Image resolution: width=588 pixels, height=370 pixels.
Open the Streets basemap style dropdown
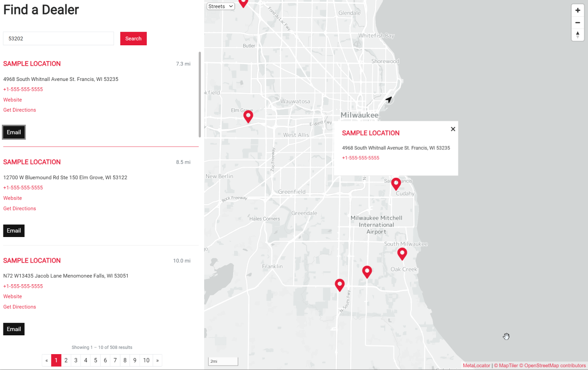click(220, 6)
